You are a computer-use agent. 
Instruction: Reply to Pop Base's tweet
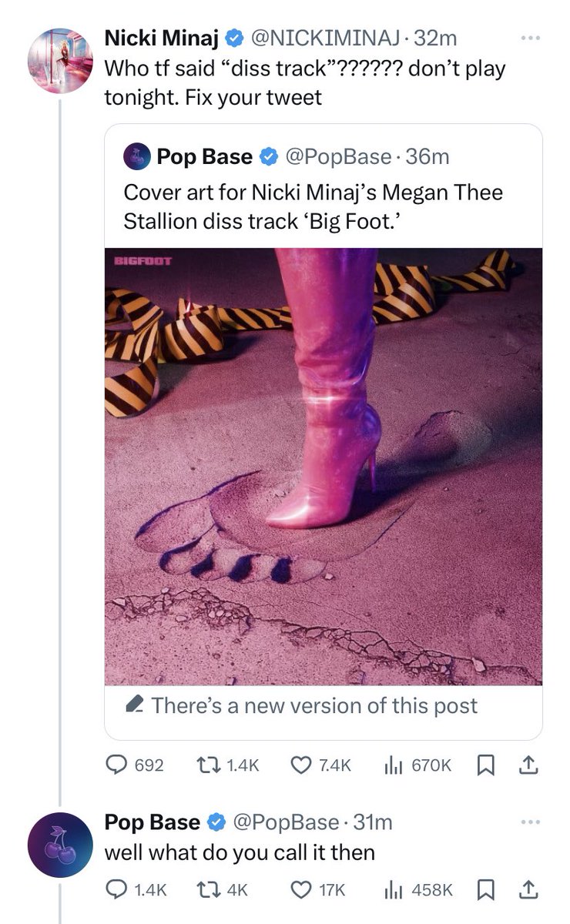pos(135,889)
